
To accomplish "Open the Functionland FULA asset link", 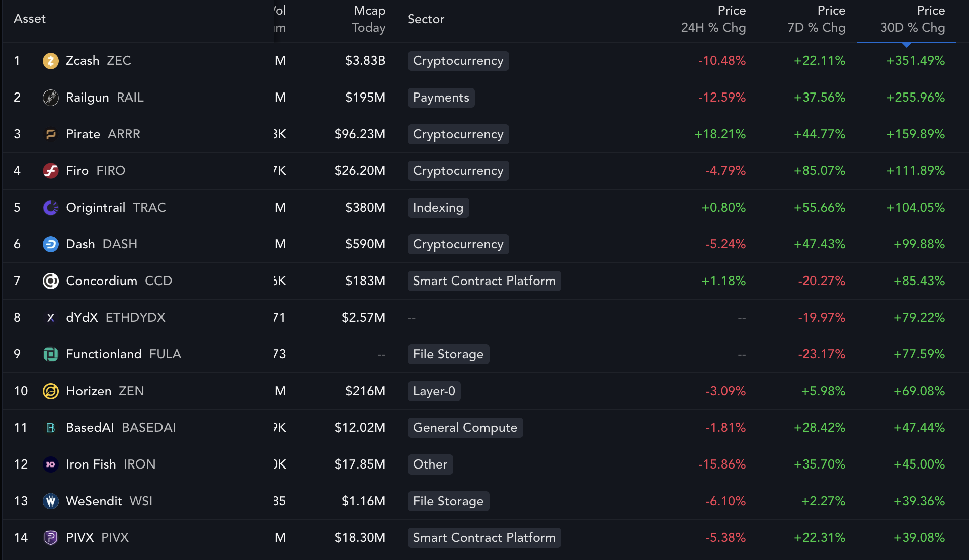I will pyautogui.click(x=123, y=354).
